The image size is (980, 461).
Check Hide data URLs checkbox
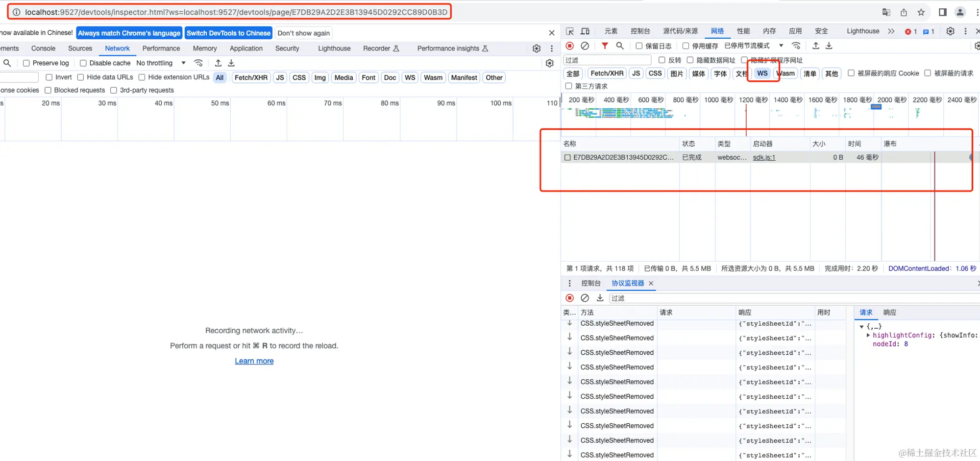(80, 77)
